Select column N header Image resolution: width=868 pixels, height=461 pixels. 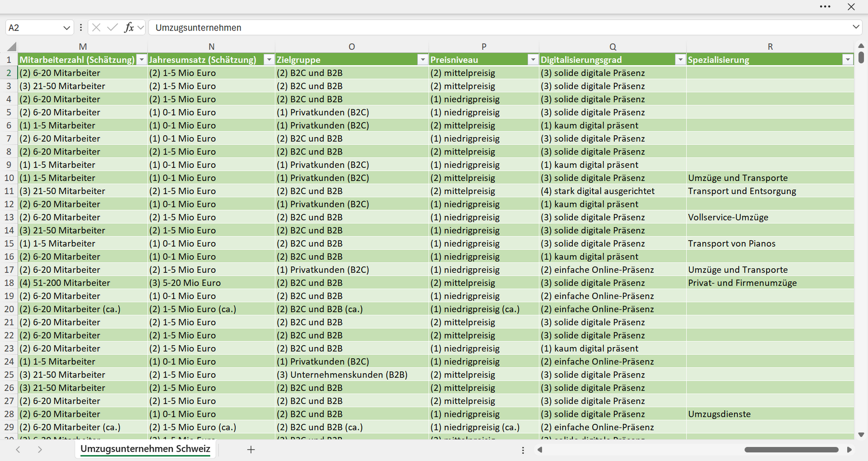point(211,47)
